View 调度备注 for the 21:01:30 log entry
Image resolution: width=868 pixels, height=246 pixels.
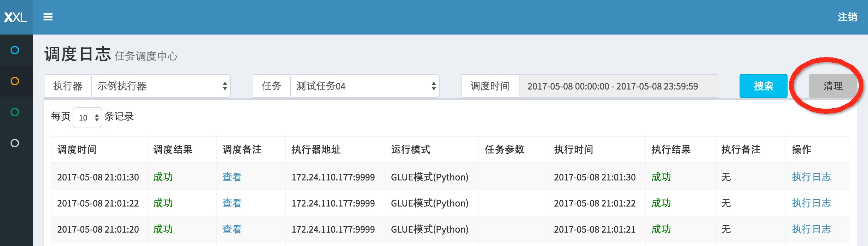click(232, 177)
